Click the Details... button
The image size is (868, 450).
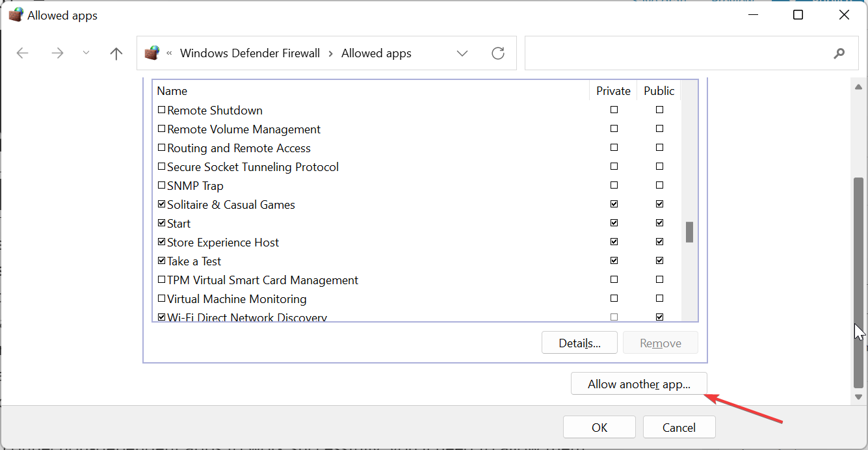point(579,343)
